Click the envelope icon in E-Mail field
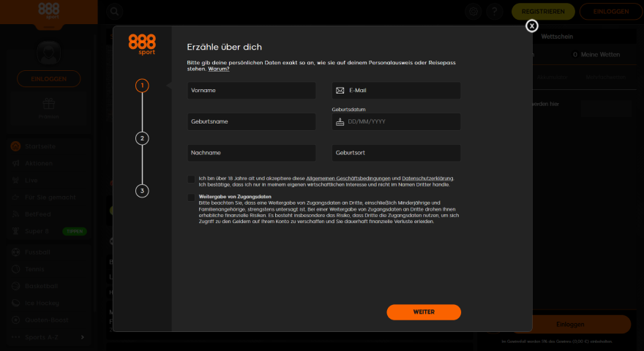644x351 pixels. click(340, 91)
